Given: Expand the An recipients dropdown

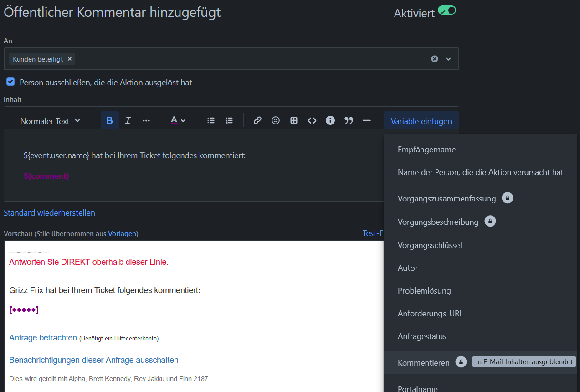Looking at the screenshot, I should (x=448, y=59).
